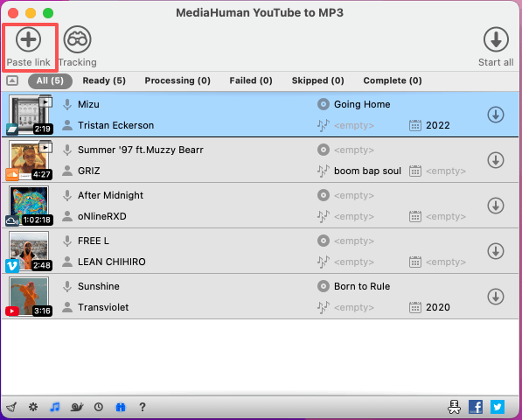Click the Paste link plus icon

(x=28, y=39)
